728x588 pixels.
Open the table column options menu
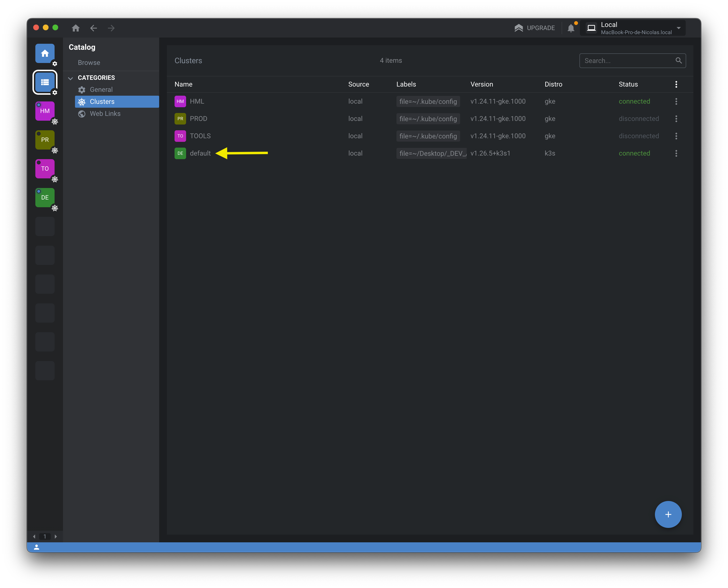click(x=676, y=84)
